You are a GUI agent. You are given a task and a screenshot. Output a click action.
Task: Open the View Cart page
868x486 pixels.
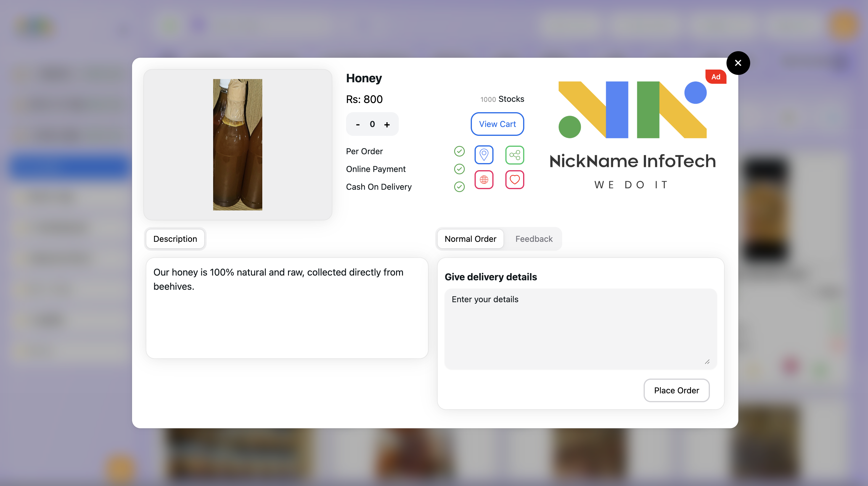497,124
